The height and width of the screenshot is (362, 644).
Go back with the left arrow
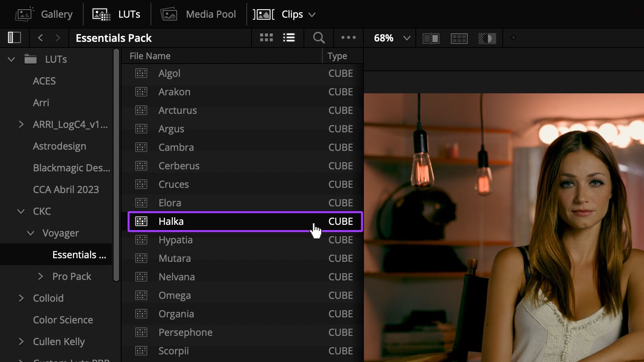(x=40, y=38)
